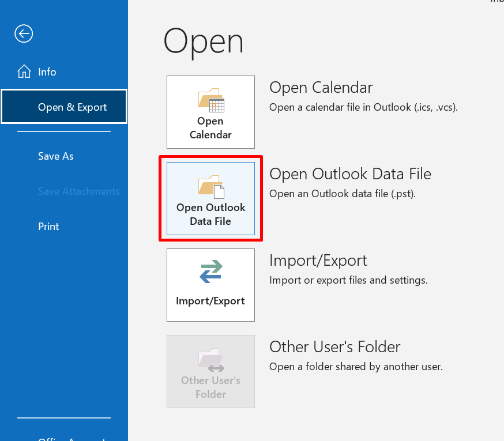Click the "Open Calendar" heading text
The image size is (504, 441).
pyautogui.click(x=321, y=88)
